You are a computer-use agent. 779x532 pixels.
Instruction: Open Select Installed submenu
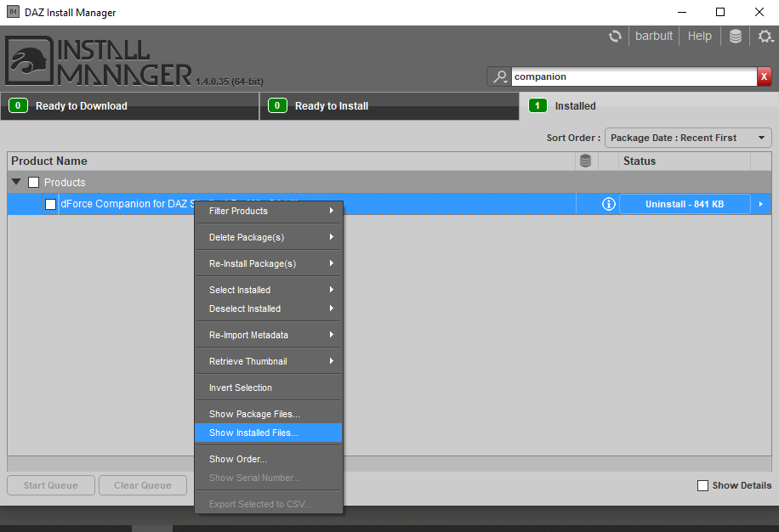coord(269,290)
